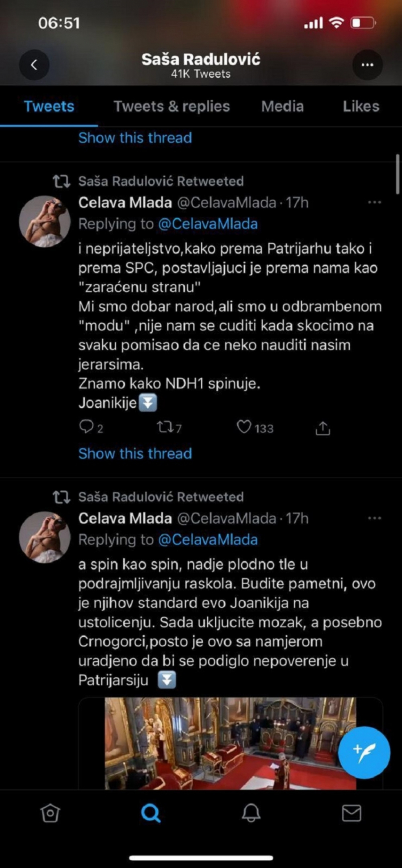Share the first Celava Mlada tweet
Screen dimensions: 402x868
(322, 428)
